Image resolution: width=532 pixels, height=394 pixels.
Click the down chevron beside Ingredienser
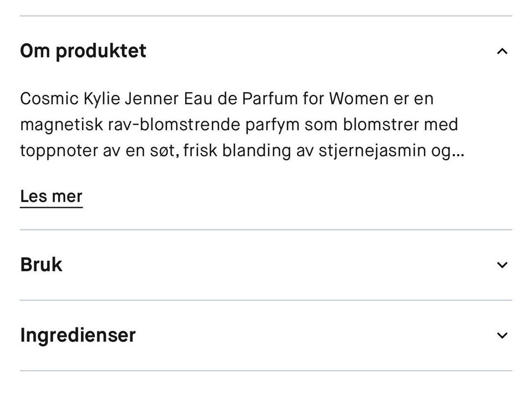[x=502, y=335]
